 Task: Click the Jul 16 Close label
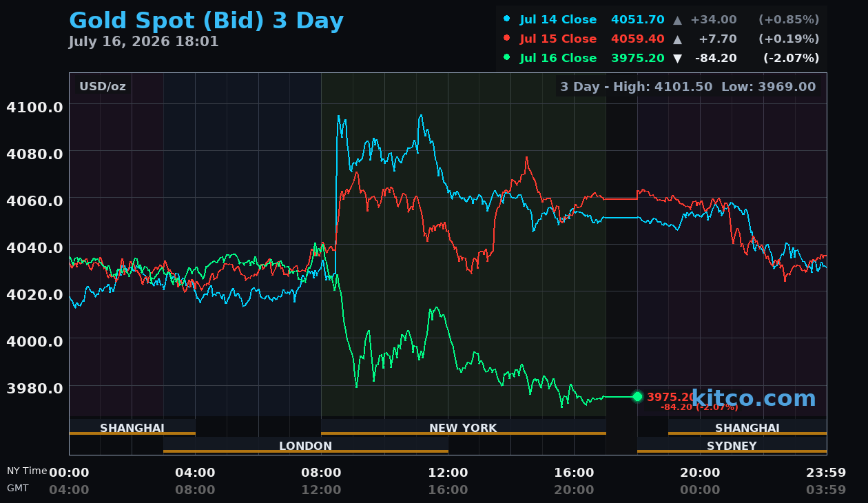[558, 58]
